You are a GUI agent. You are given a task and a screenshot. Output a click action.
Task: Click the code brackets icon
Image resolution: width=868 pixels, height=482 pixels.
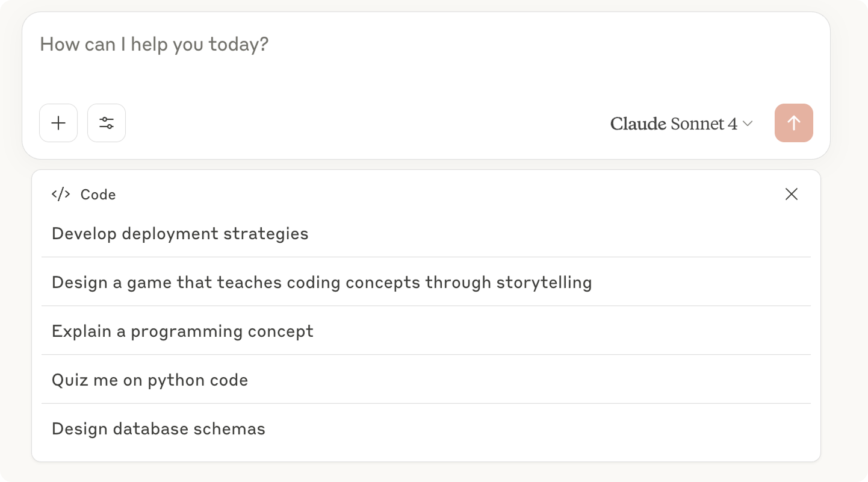point(61,194)
